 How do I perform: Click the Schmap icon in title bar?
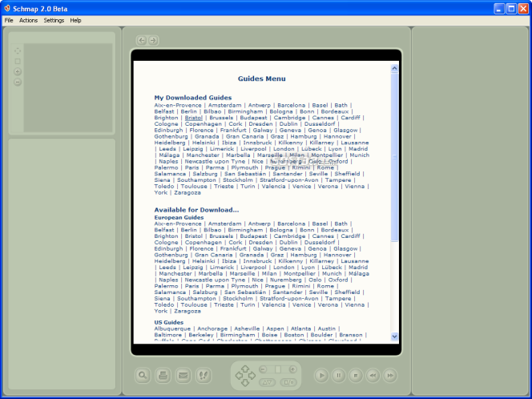[7, 8]
